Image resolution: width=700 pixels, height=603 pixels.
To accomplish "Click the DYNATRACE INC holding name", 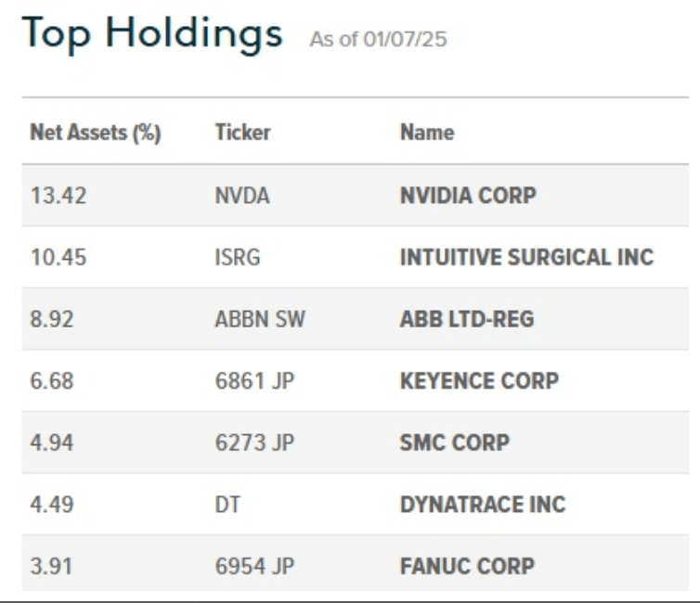I will (482, 504).
